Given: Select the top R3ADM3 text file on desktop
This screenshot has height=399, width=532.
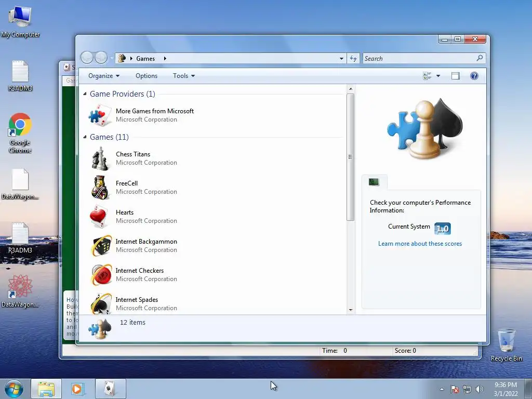Looking at the screenshot, I should point(20,76).
